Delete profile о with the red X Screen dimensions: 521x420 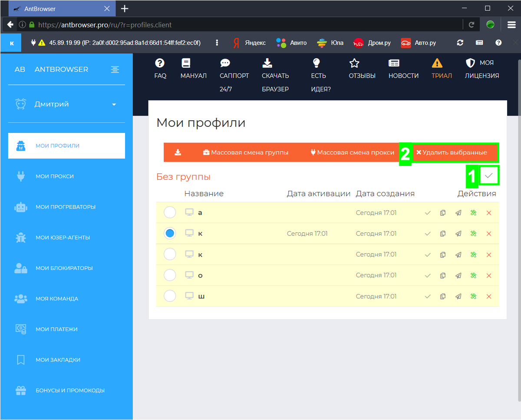point(489,275)
